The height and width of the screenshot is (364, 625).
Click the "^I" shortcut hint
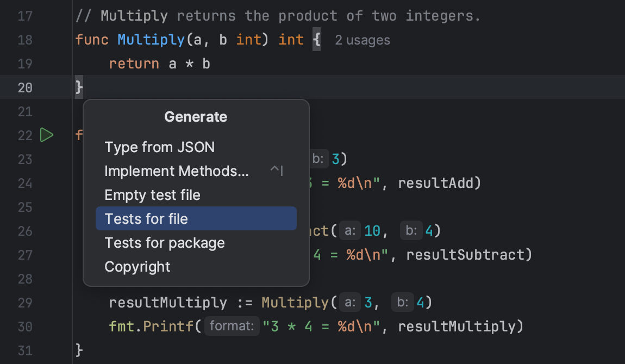point(276,171)
